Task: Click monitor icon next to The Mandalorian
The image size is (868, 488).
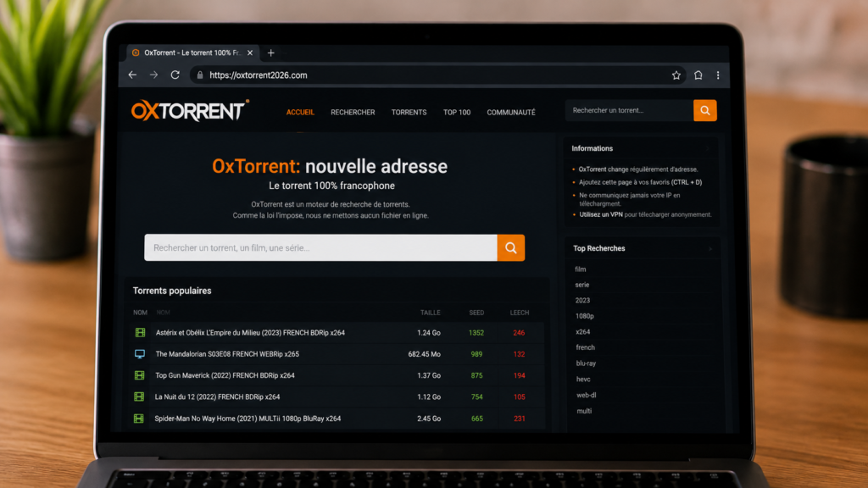Action: [140, 353]
